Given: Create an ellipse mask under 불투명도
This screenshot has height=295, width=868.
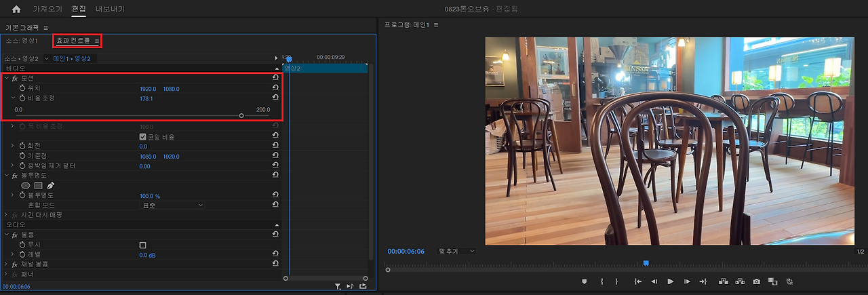Looking at the screenshot, I should coord(26,185).
